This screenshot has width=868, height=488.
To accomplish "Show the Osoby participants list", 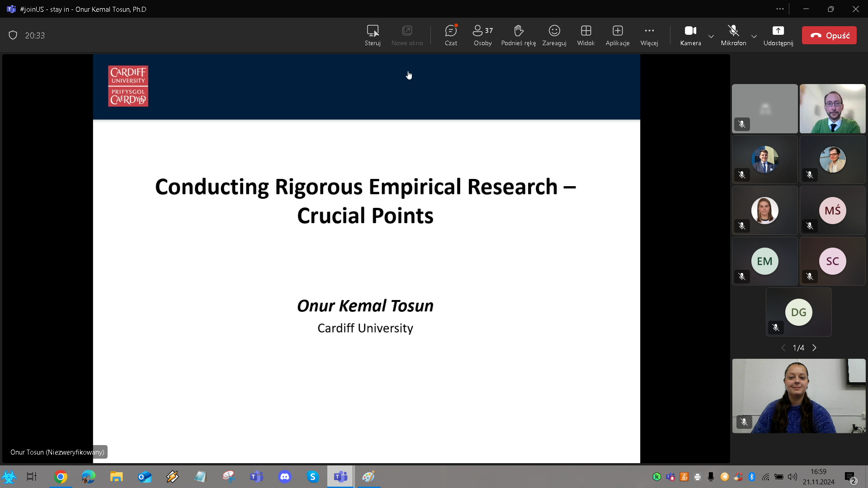I will tap(482, 35).
